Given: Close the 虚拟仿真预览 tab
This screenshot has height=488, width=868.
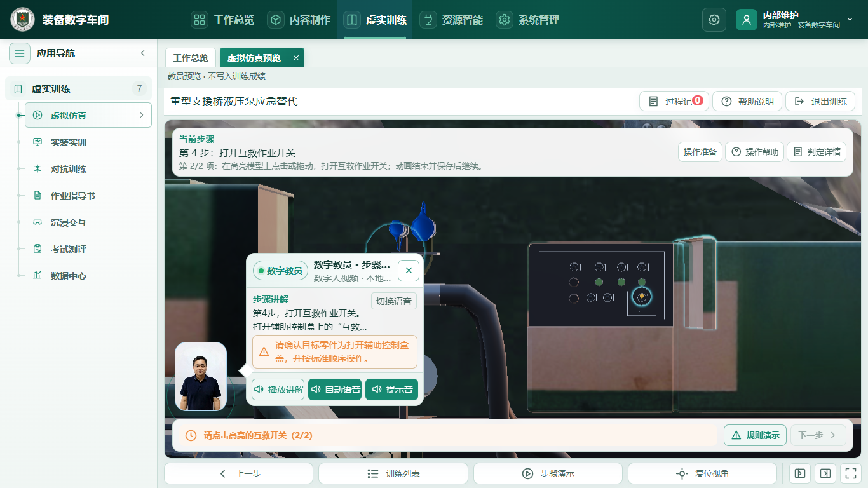Looking at the screenshot, I should click(296, 58).
